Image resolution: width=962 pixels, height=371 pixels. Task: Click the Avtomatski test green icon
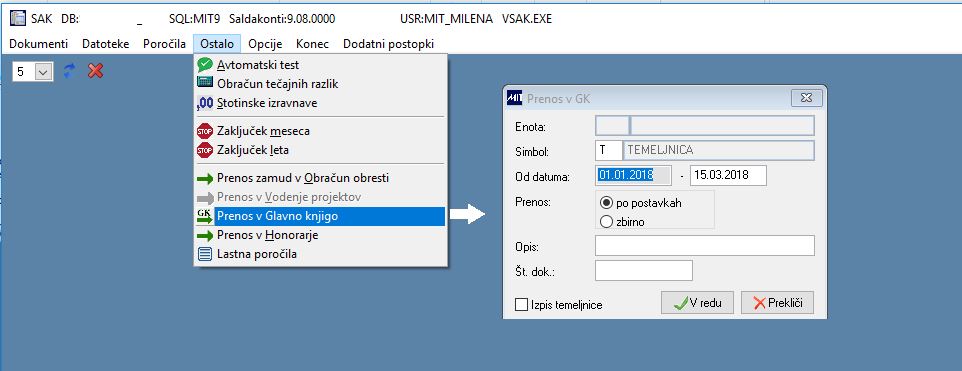coord(205,65)
